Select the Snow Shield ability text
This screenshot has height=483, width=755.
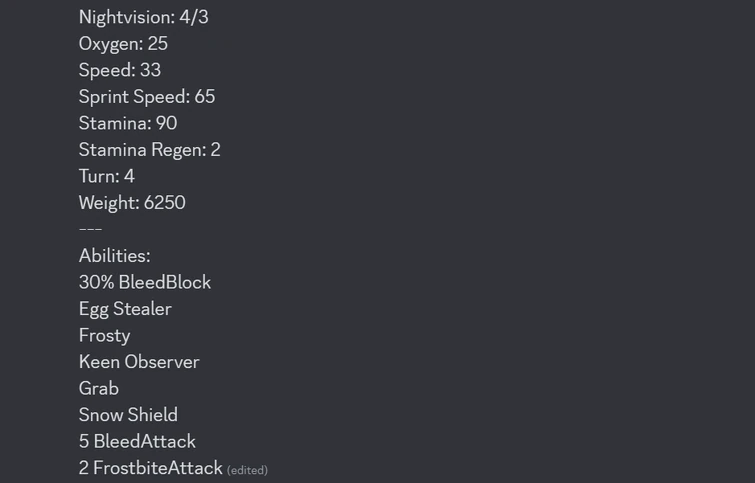pyautogui.click(x=128, y=415)
